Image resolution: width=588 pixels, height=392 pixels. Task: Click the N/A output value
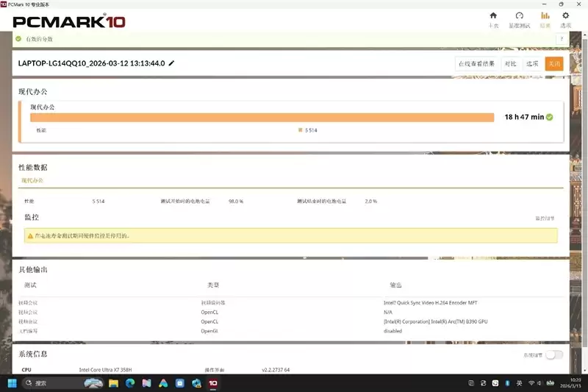[x=388, y=312]
